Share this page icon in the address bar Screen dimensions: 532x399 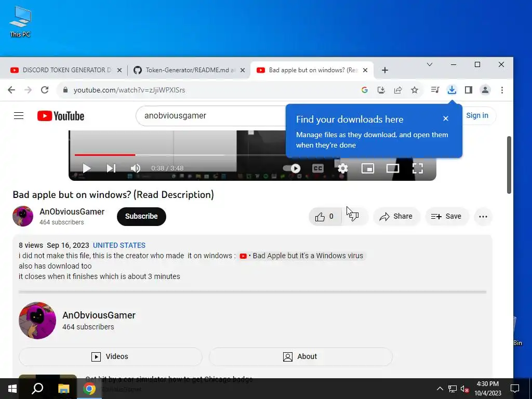point(398,90)
